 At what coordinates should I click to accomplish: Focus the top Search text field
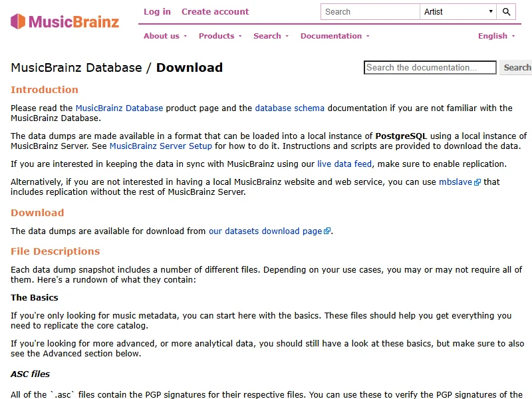click(x=370, y=12)
